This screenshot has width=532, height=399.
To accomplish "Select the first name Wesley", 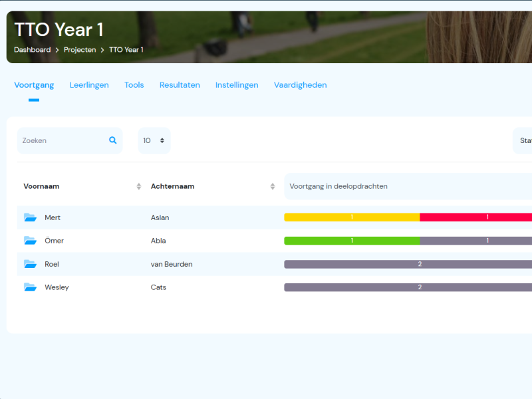I will 57,287.
